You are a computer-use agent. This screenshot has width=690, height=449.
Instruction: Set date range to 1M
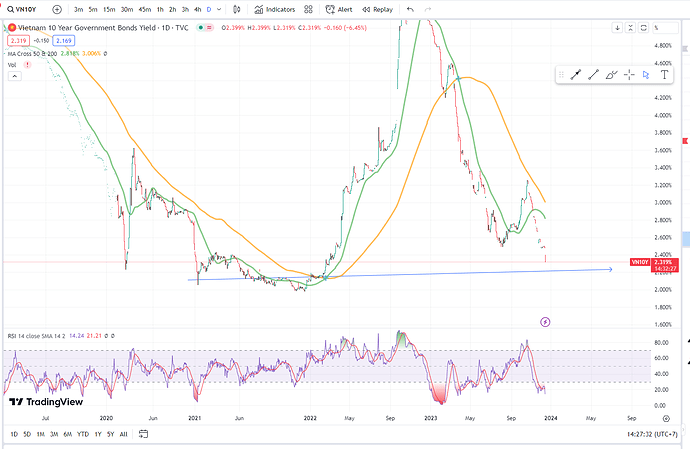pyautogui.click(x=40, y=434)
